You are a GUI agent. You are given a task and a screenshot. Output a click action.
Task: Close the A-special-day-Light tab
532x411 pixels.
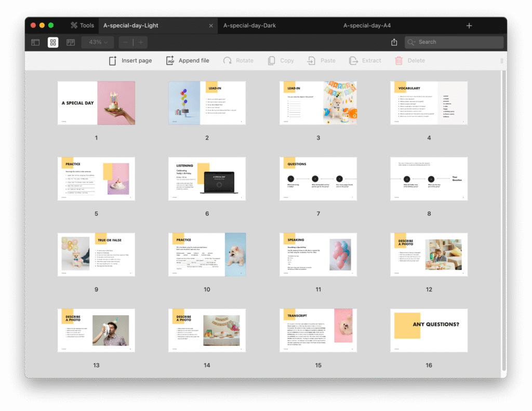click(x=211, y=25)
